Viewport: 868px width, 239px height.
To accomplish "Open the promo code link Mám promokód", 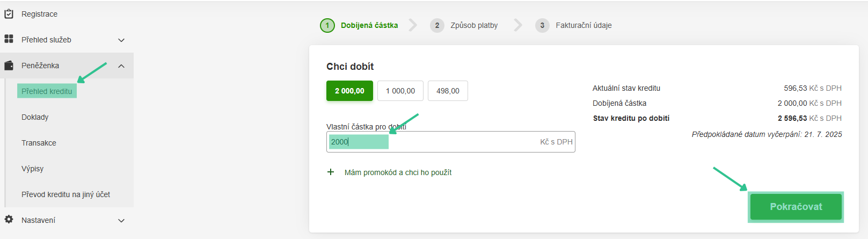I will 398,172.
